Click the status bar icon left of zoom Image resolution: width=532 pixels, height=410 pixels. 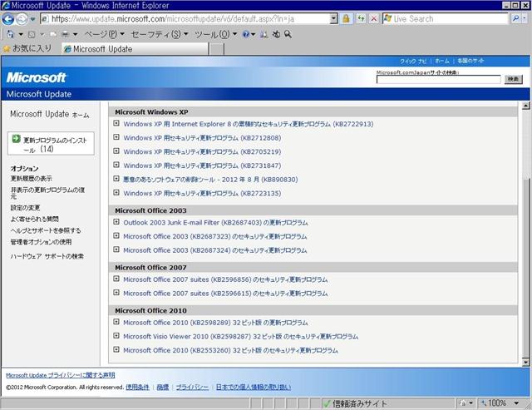[463, 403]
